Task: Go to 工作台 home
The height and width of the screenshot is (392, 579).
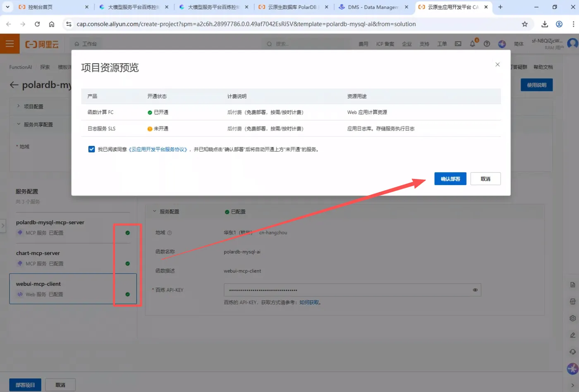Action: [86, 44]
